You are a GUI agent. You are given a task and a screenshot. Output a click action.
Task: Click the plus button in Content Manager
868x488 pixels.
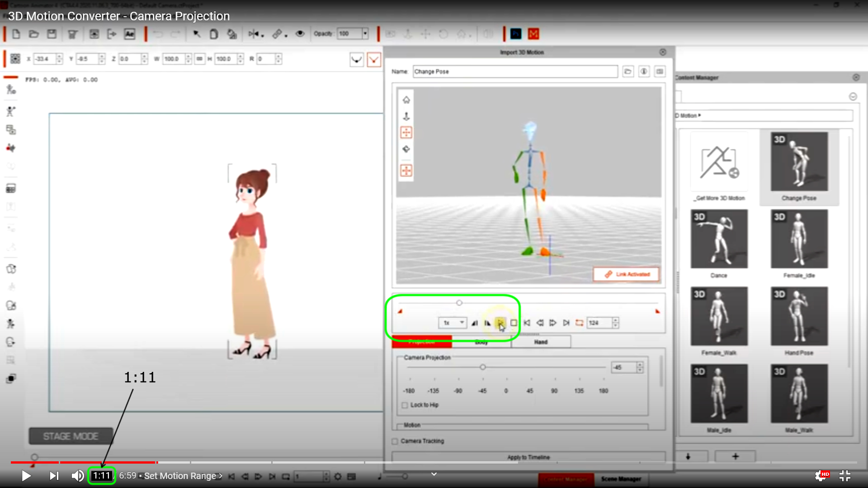pyautogui.click(x=735, y=456)
